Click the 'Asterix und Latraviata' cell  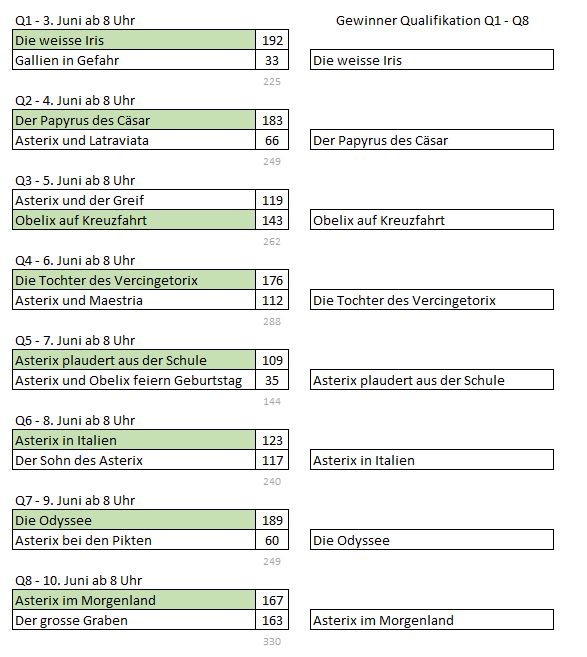pos(134,140)
